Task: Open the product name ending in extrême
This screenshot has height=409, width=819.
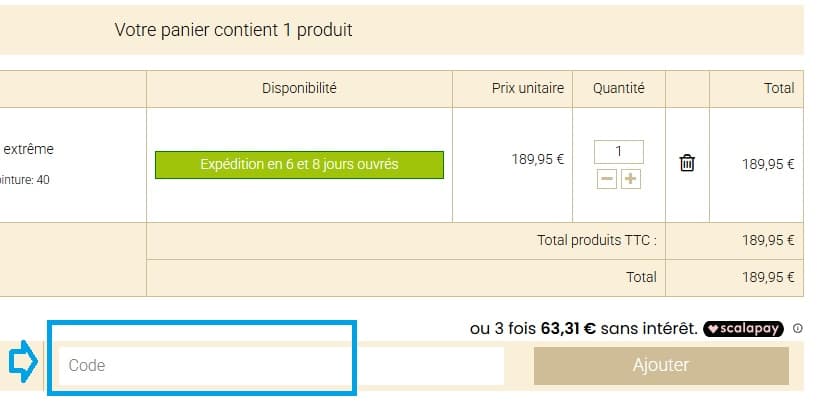Action: click(x=28, y=149)
